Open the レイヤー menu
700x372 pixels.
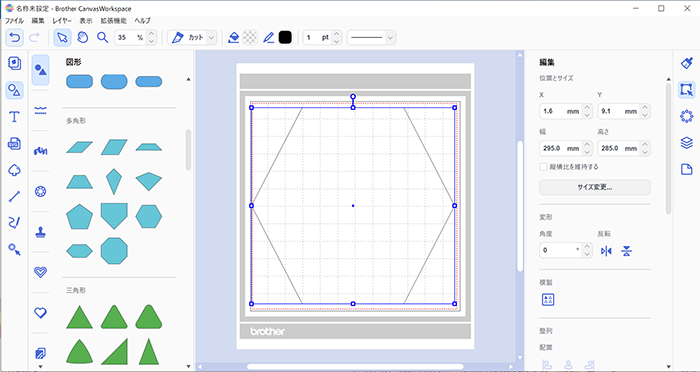(x=62, y=21)
